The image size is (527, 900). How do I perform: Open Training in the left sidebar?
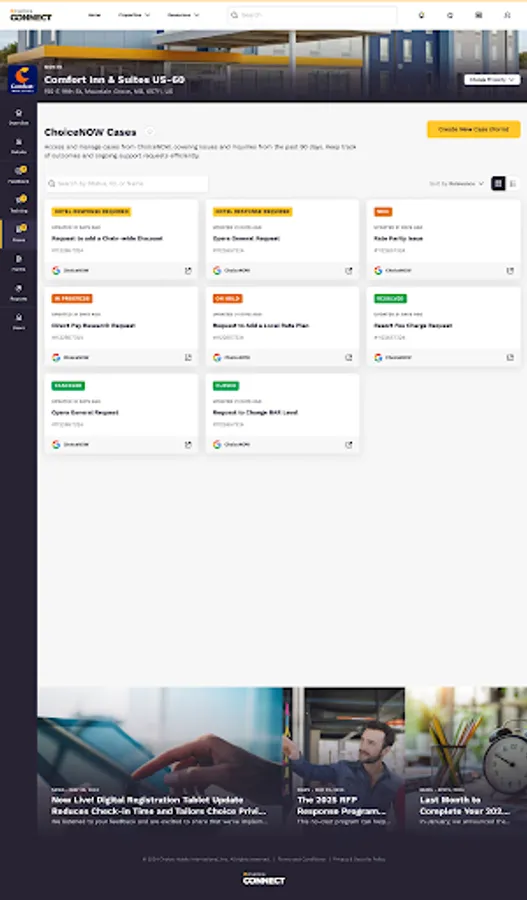click(18, 204)
